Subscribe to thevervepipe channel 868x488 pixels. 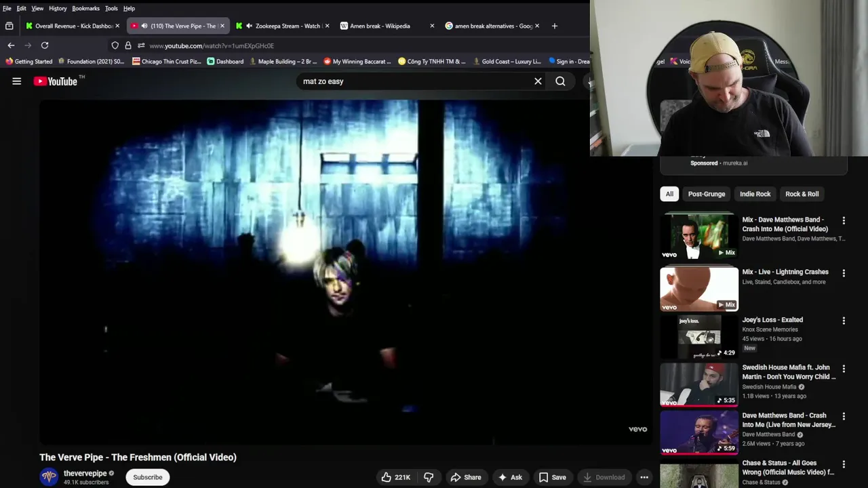147,477
